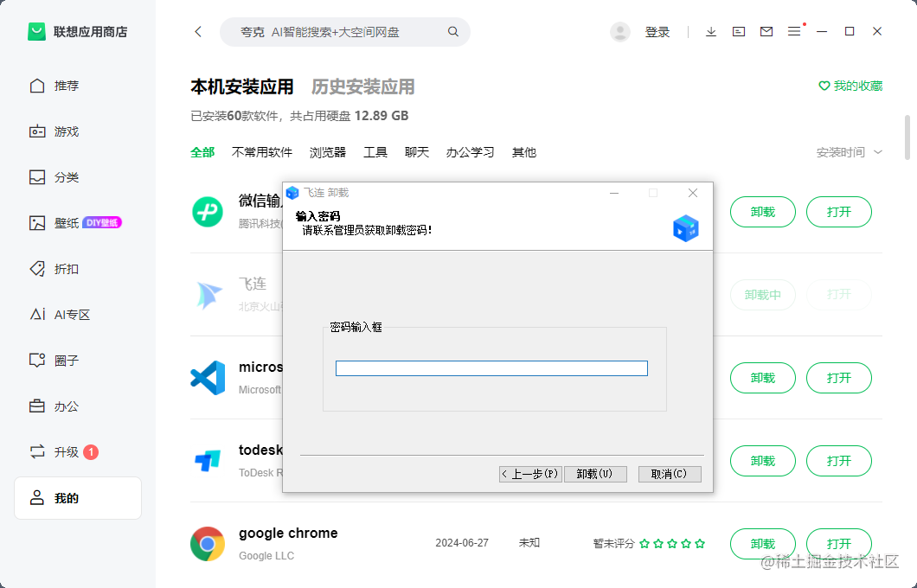Click 上一步(P) in uninstall dialog
The height and width of the screenshot is (588, 917).
(x=530, y=474)
